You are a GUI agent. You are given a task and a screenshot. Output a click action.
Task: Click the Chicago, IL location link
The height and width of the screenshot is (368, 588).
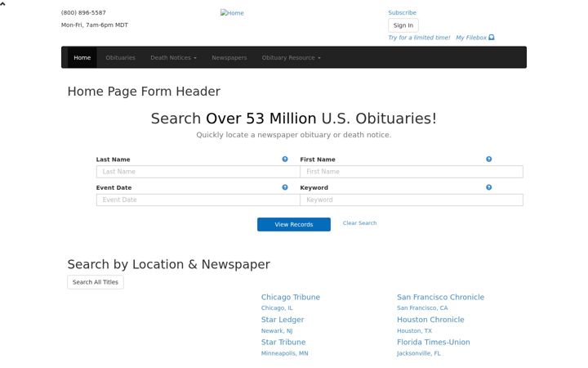point(277,308)
